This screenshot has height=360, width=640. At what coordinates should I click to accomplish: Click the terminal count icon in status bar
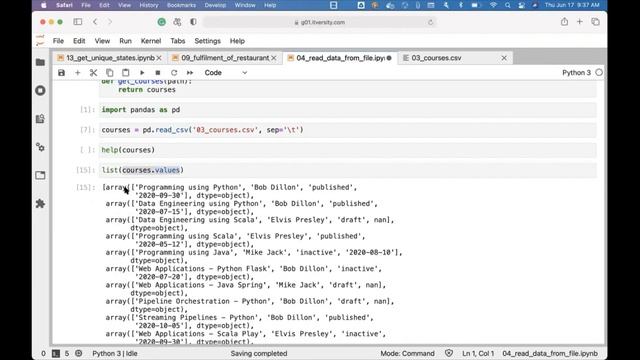pyautogui.click(x=56, y=353)
